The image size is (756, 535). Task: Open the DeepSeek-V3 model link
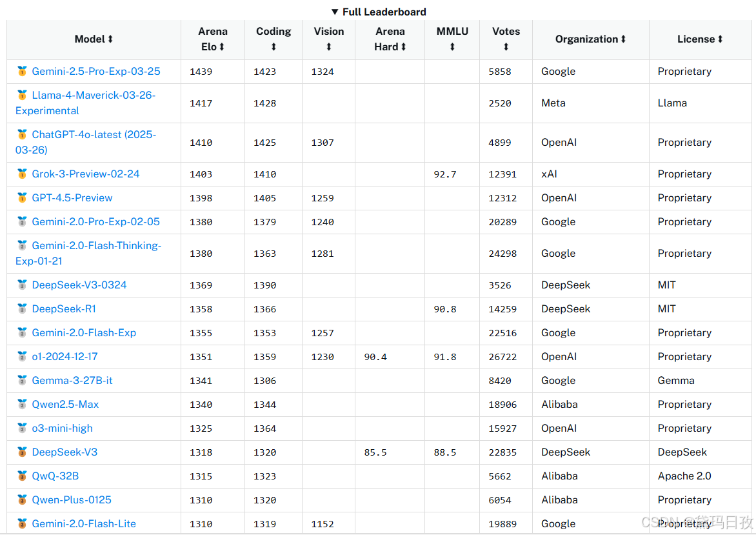coord(65,452)
